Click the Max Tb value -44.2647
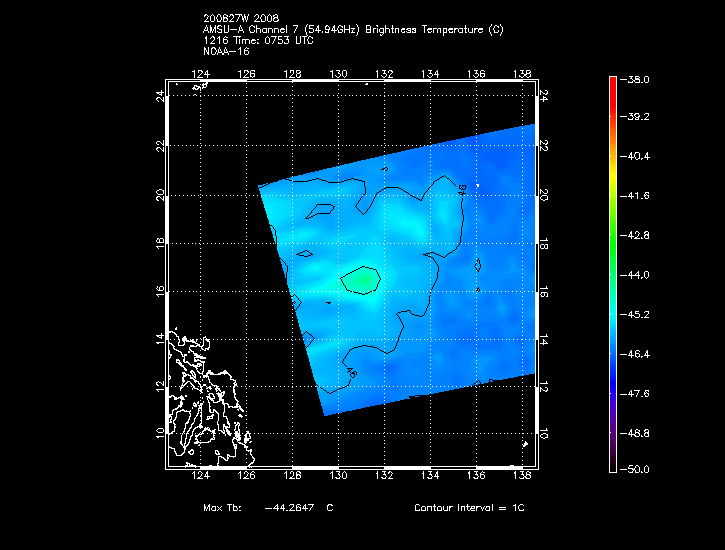This screenshot has height=550, width=725. [285, 508]
